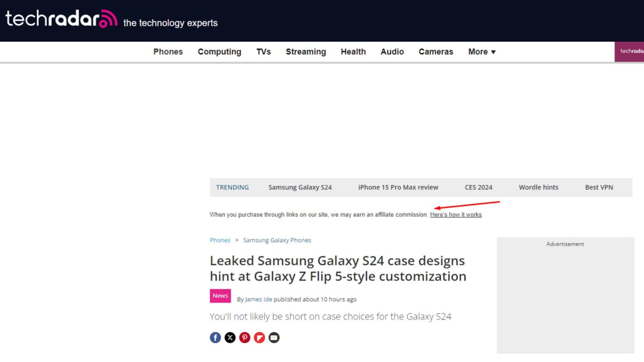Open the Streaming section

(306, 52)
